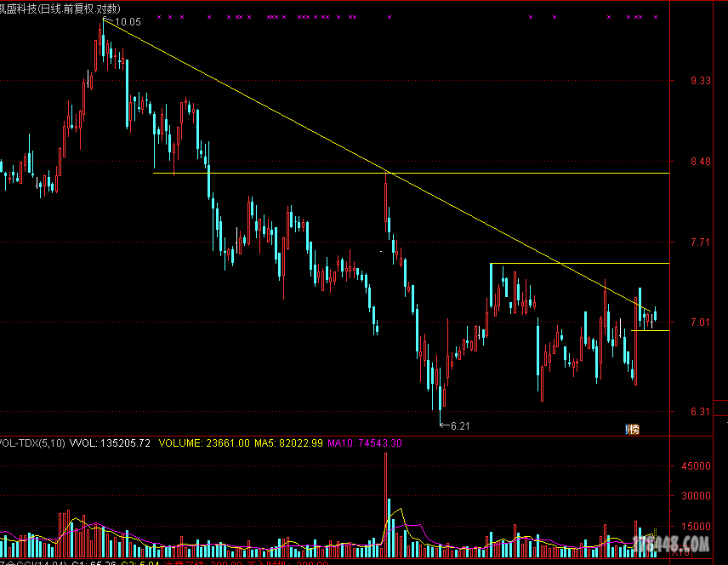
Task: Click the small blue icon beside the 榜 badge
Action: 628,430
